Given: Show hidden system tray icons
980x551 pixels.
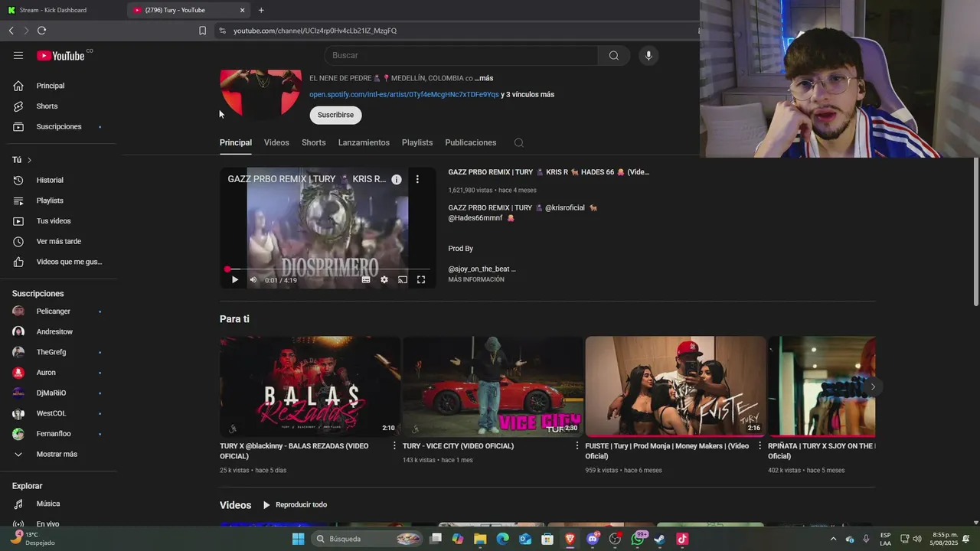Looking at the screenshot, I should coord(833,539).
